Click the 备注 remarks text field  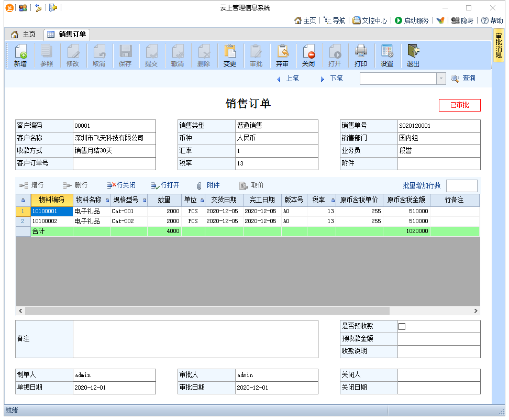click(195, 339)
